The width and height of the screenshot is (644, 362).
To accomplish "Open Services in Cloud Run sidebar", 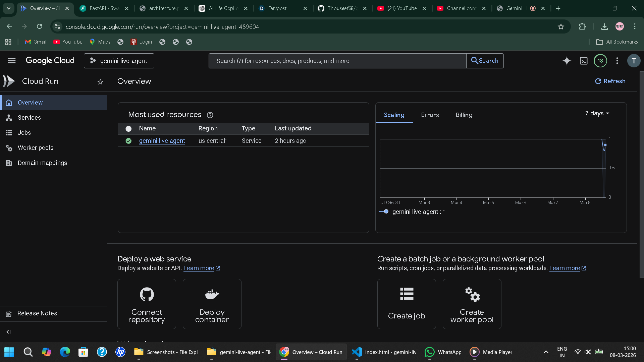I will pos(29,118).
